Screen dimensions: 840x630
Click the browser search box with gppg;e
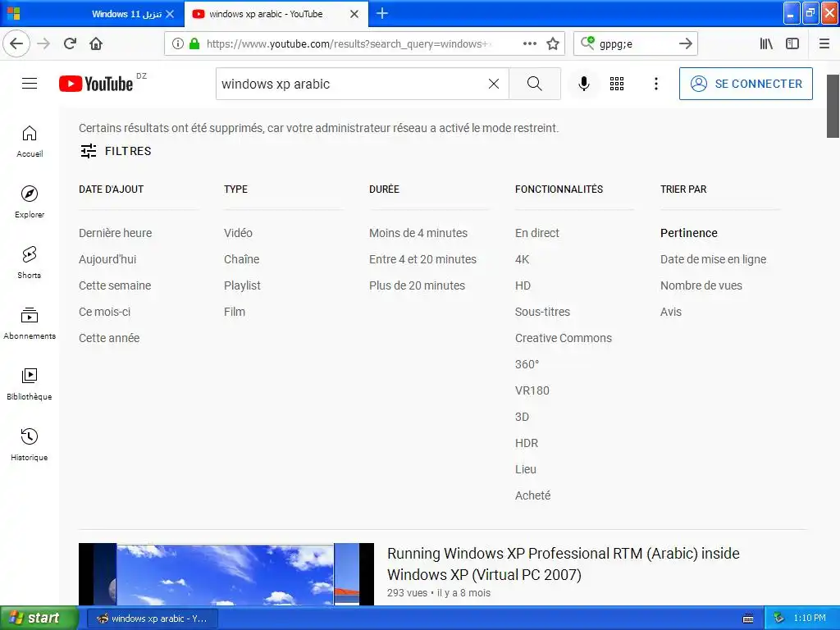coord(635,43)
